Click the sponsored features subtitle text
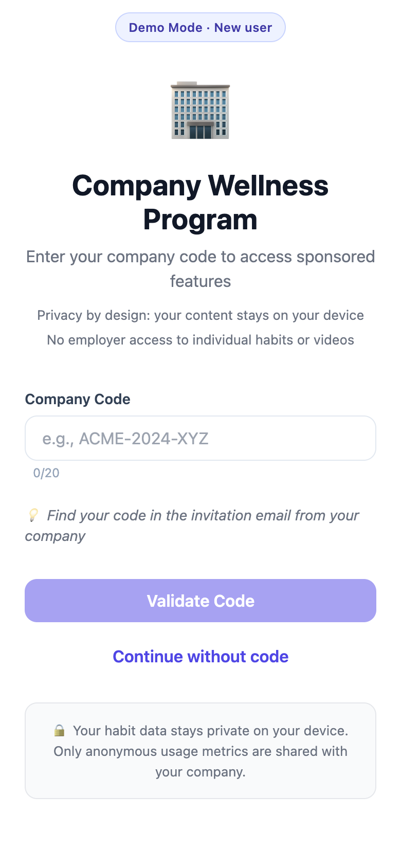Image resolution: width=401 pixels, height=868 pixels. [x=200, y=268]
